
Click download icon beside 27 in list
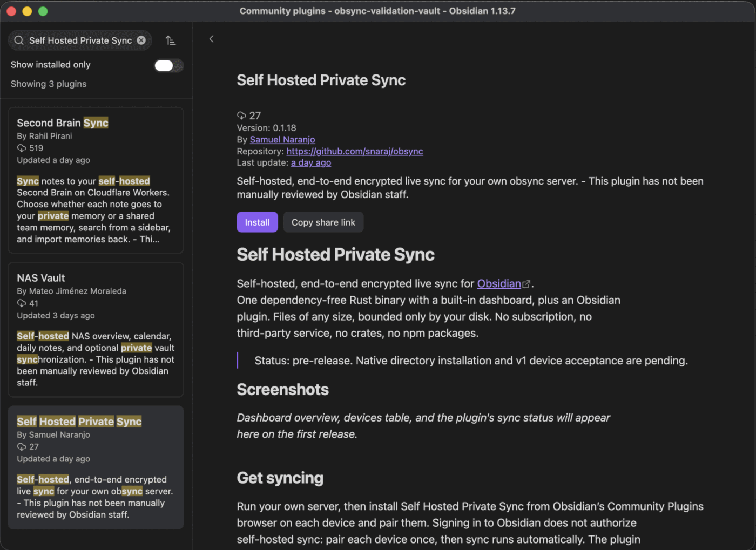(22, 447)
